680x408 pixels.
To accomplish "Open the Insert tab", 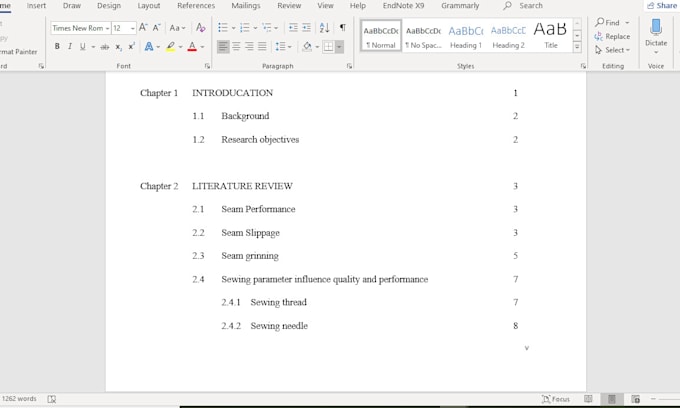I will coord(36,6).
